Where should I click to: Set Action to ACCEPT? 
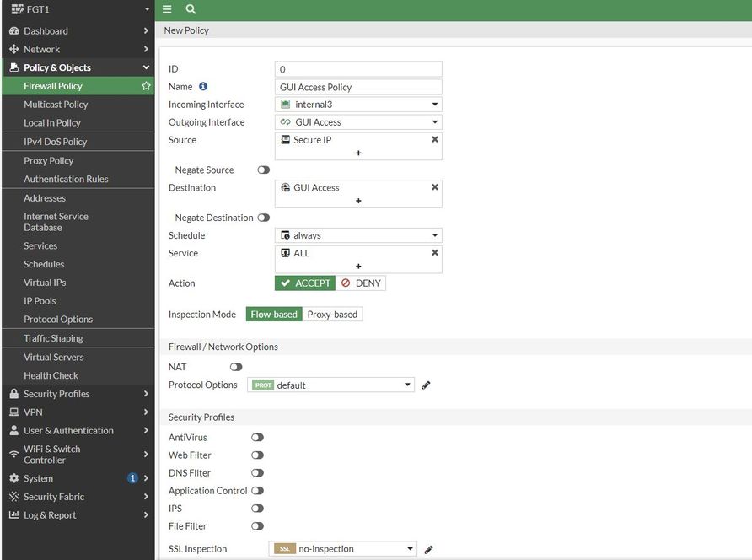(305, 283)
